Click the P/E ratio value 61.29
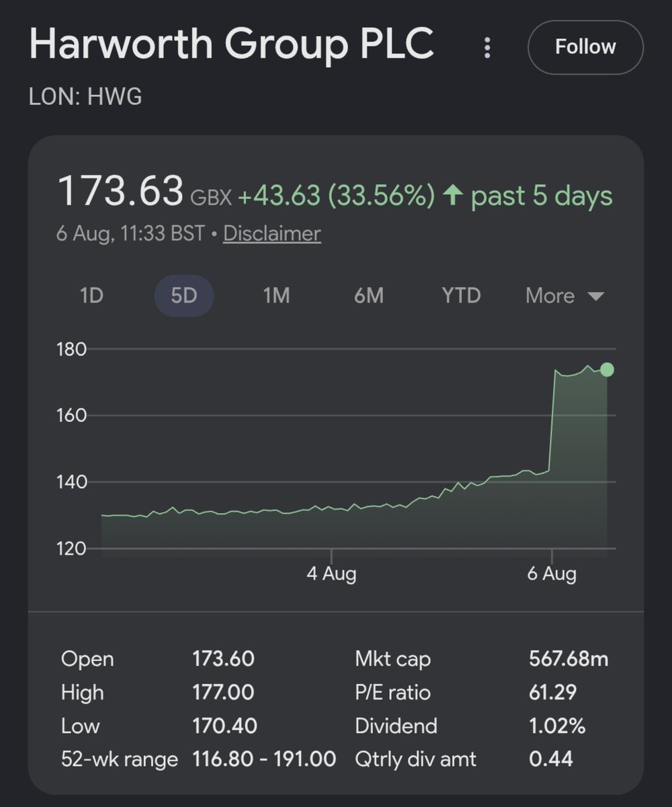The height and width of the screenshot is (807, 672). point(553,692)
